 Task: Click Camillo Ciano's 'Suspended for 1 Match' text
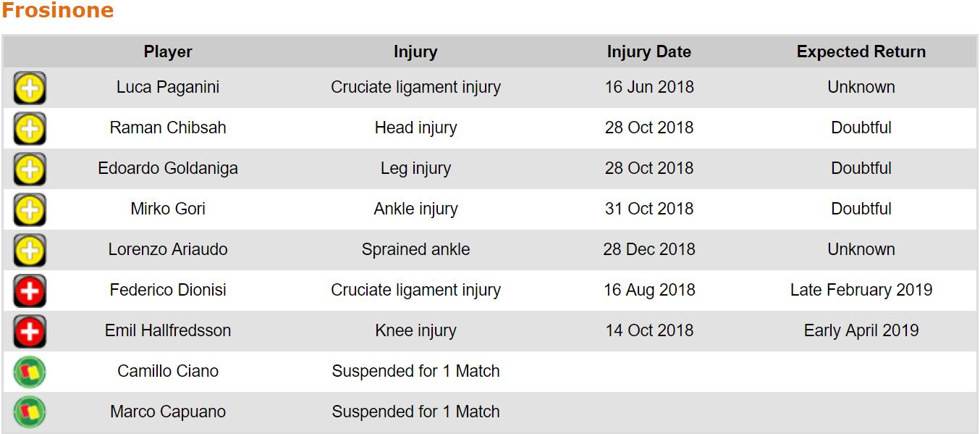coord(415,371)
